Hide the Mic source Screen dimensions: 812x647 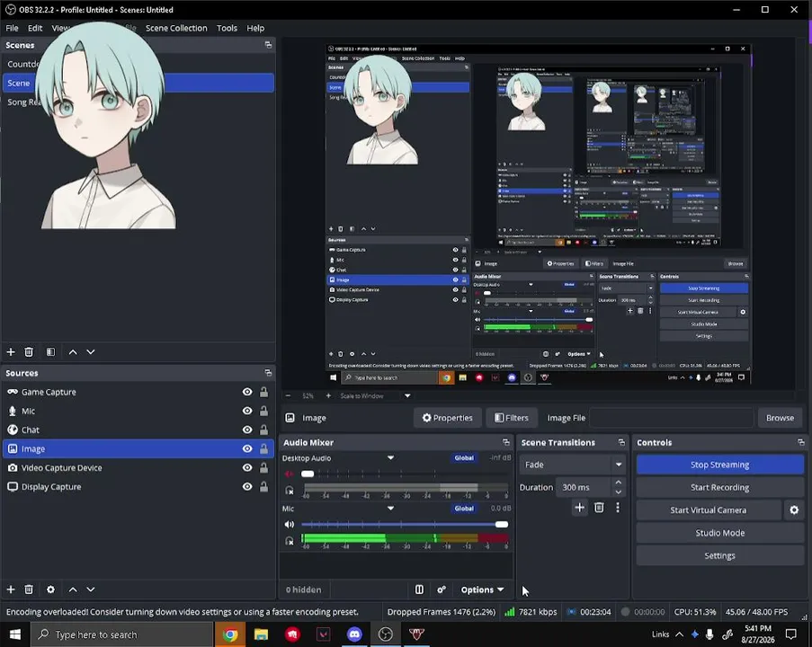click(247, 411)
